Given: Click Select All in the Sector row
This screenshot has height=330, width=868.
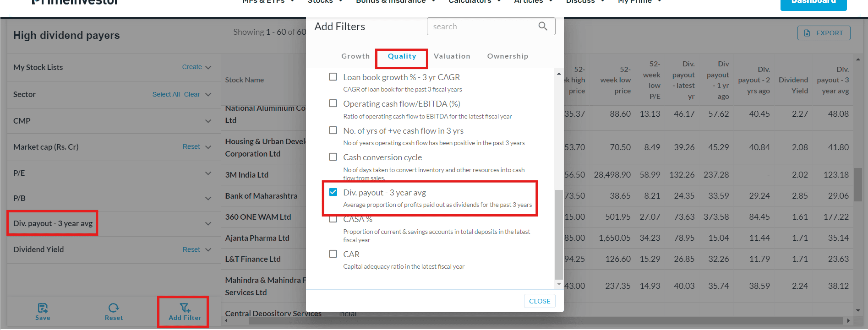Looking at the screenshot, I should (x=166, y=94).
